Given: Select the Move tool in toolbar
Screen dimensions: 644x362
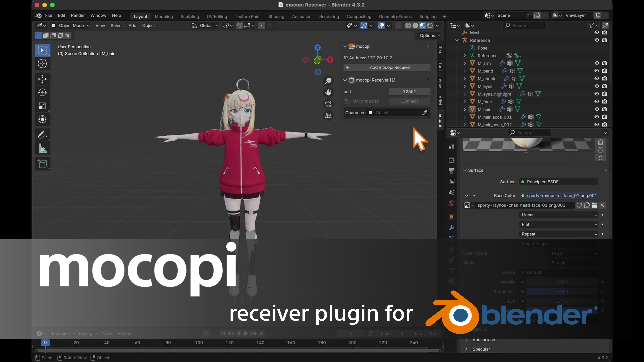Looking at the screenshot, I should (42, 79).
